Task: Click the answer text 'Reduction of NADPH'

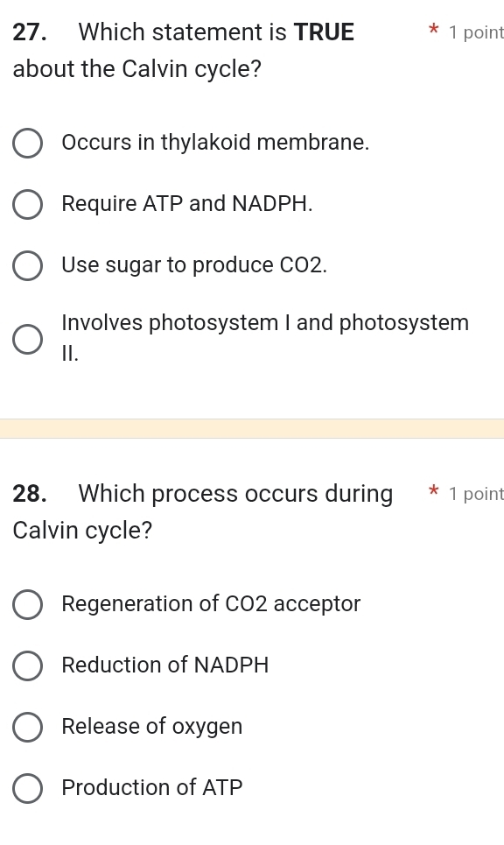Action: (x=164, y=665)
